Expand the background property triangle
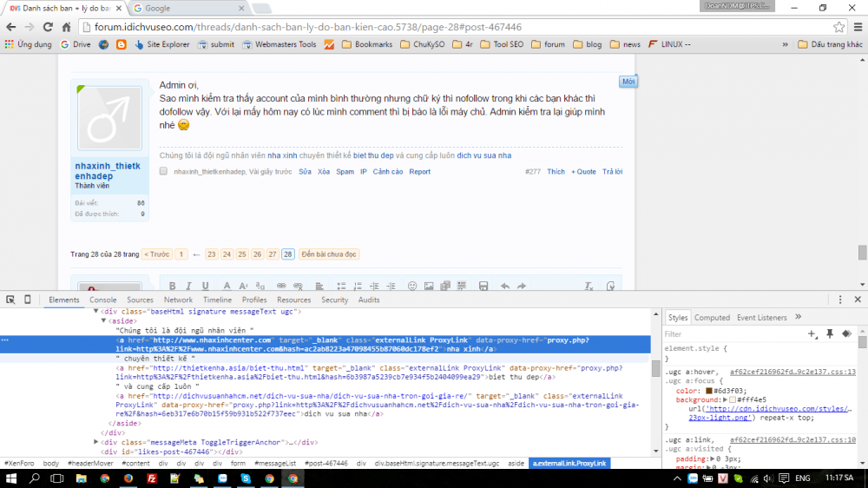This screenshot has height=488, width=868. coord(725,400)
